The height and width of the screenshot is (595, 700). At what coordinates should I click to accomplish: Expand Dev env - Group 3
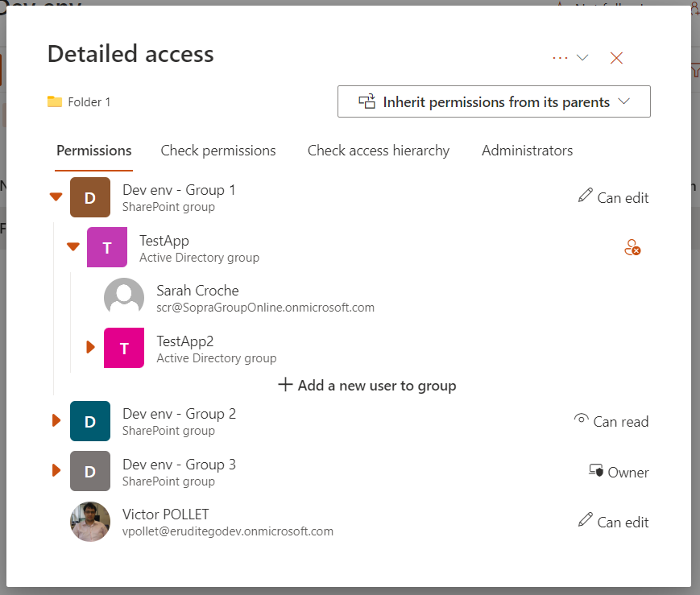[x=56, y=470]
